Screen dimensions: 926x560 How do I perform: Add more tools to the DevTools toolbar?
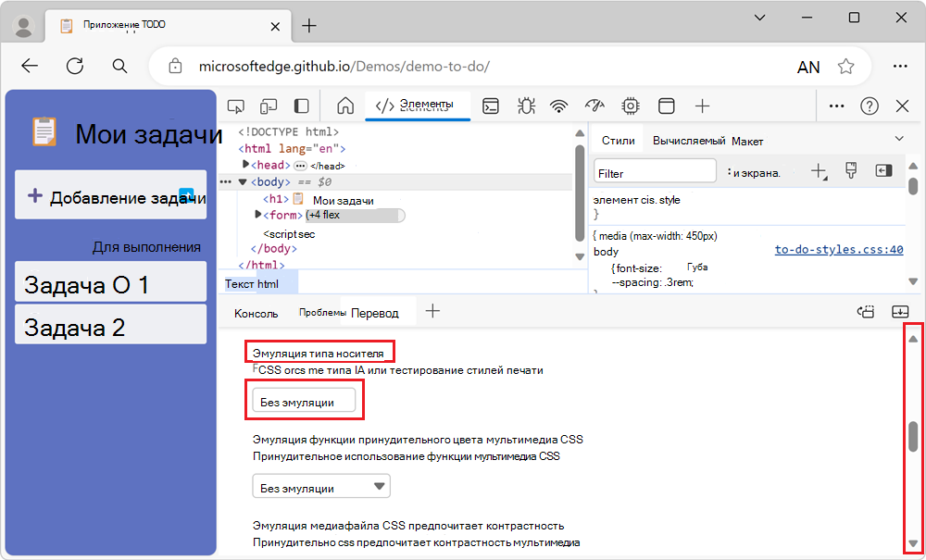point(702,106)
